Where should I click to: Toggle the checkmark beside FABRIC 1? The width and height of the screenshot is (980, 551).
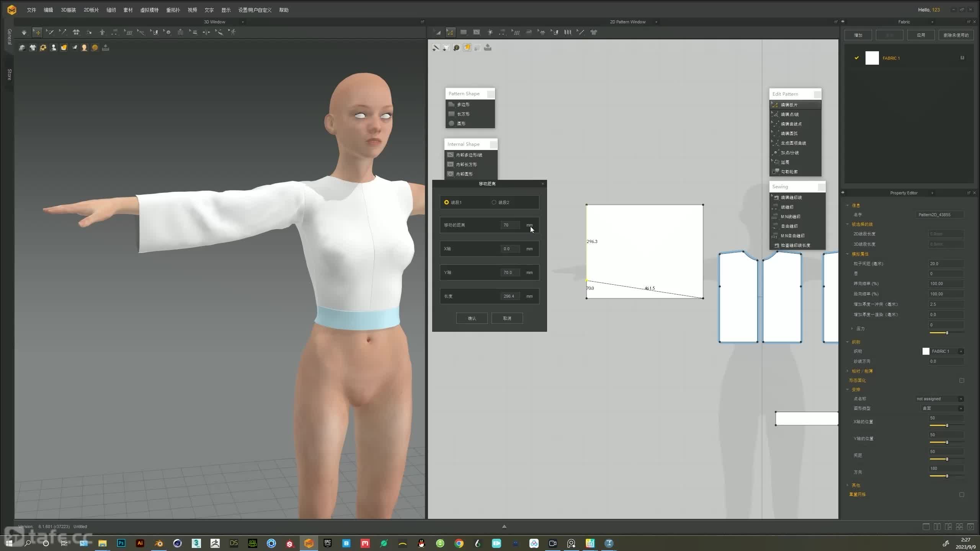857,58
